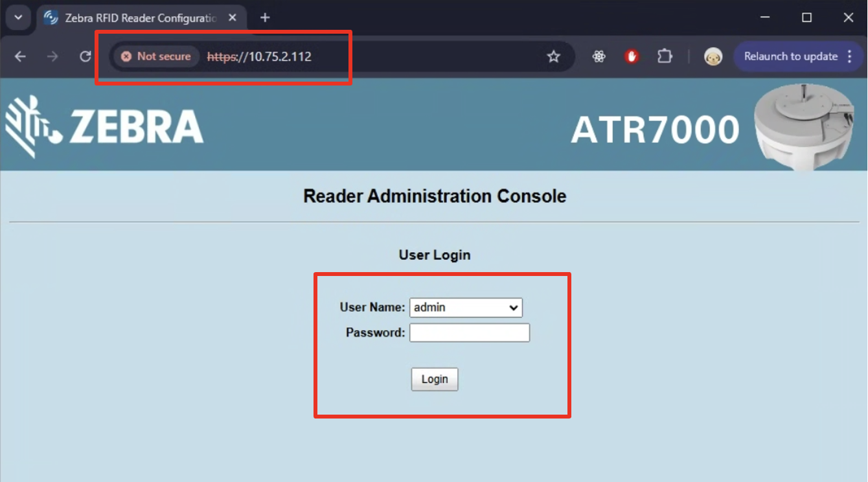This screenshot has width=868, height=482.
Task: Click the Reader Administration Console heading
Action: pyautogui.click(x=435, y=196)
